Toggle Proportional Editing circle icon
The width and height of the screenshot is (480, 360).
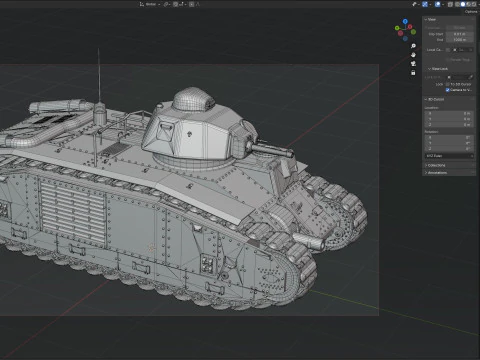191,4
